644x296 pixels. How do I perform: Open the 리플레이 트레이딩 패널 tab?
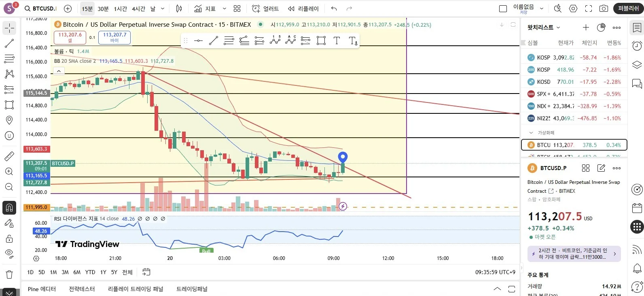point(136,289)
